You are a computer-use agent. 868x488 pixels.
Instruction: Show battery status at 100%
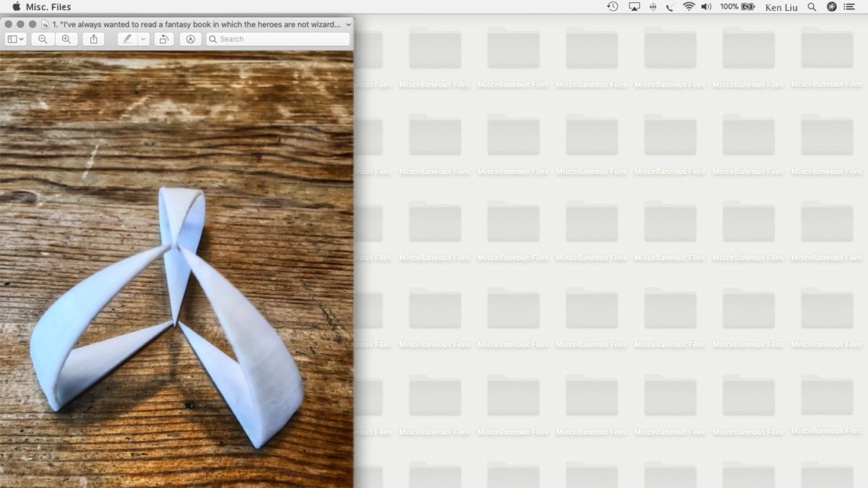737,7
